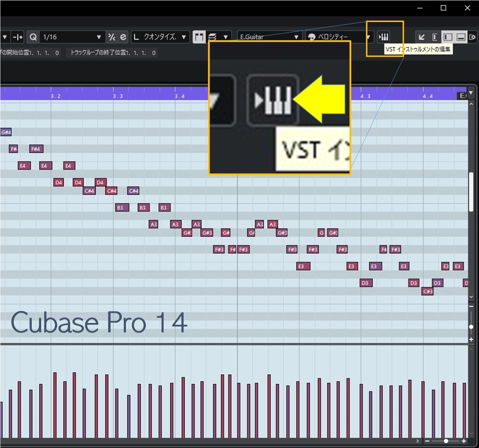The height and width of the screenshot is (448, 479).
Task: Click the plus icon of the vertical zoom
Action: 471,339
